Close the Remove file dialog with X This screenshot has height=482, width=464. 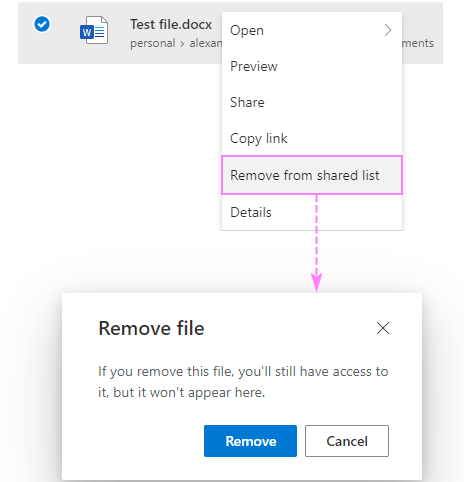click(383, 328)
